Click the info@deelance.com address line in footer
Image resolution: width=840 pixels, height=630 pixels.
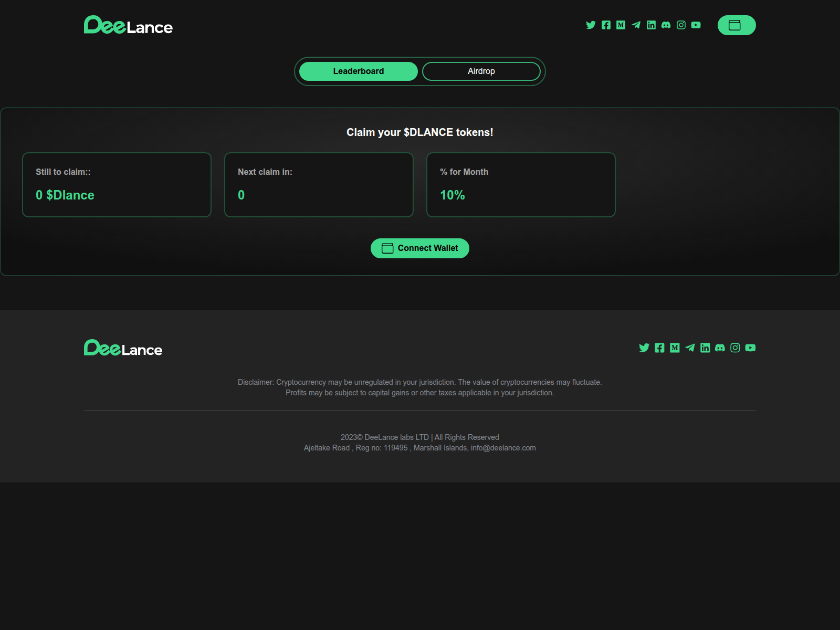420,448
